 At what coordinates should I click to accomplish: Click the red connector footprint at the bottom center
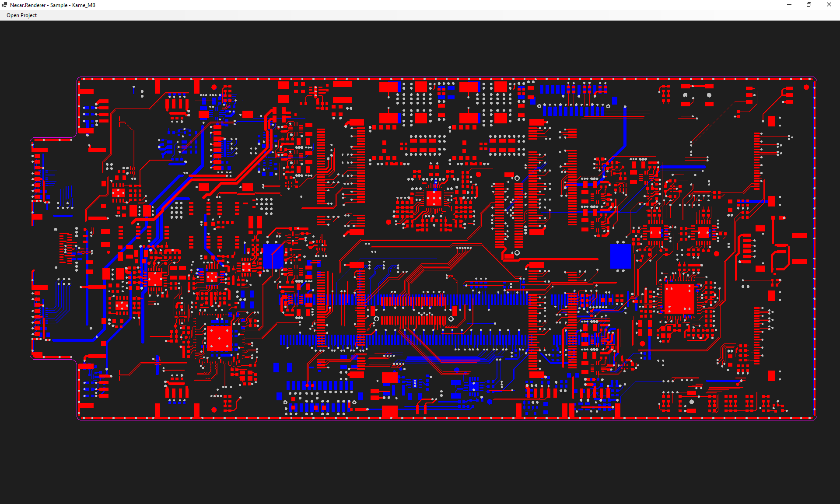point(389,411)
